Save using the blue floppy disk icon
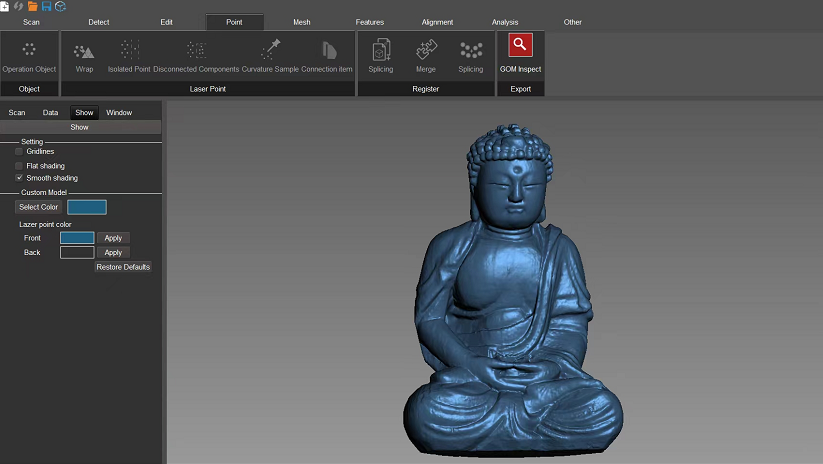 pyautogui.click(x=46, y=6)
